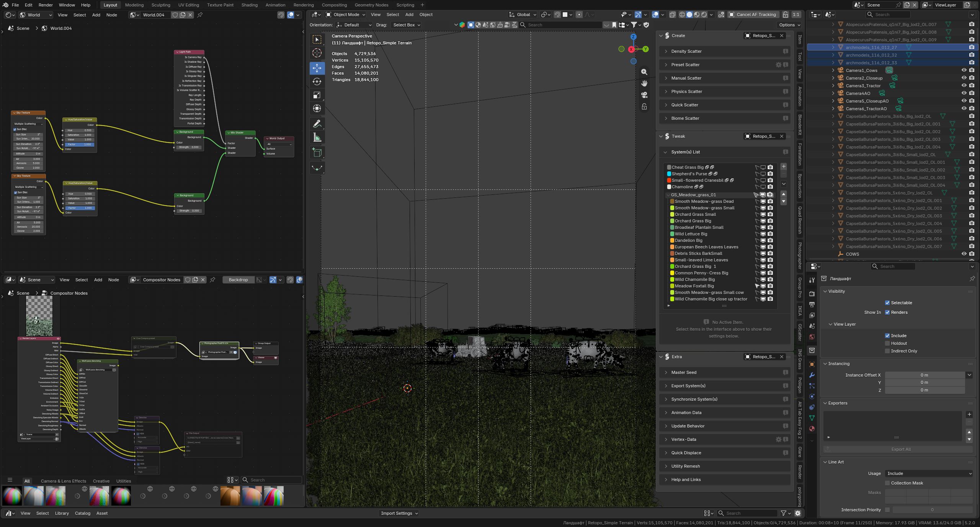Choose the Measure tool
Viewport: 980px width, 527px height.
[x=317, y=137]
